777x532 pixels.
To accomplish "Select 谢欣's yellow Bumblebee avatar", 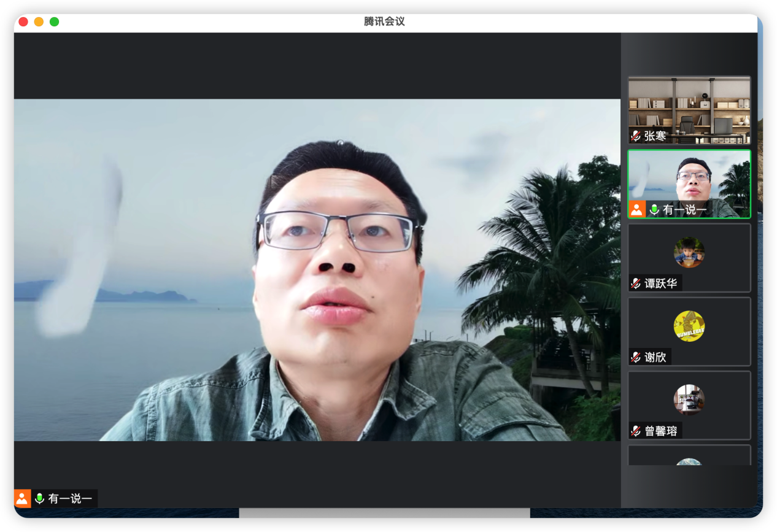I will pos(689,326).
